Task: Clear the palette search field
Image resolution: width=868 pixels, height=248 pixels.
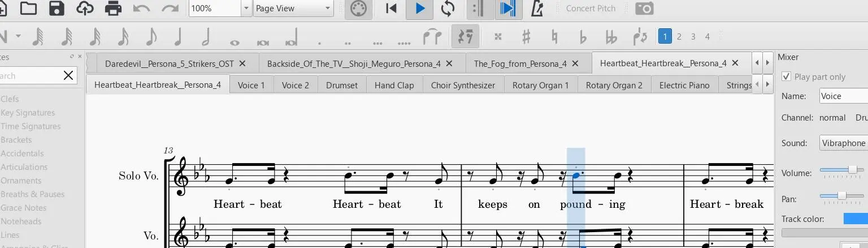Action: [68, 75]
